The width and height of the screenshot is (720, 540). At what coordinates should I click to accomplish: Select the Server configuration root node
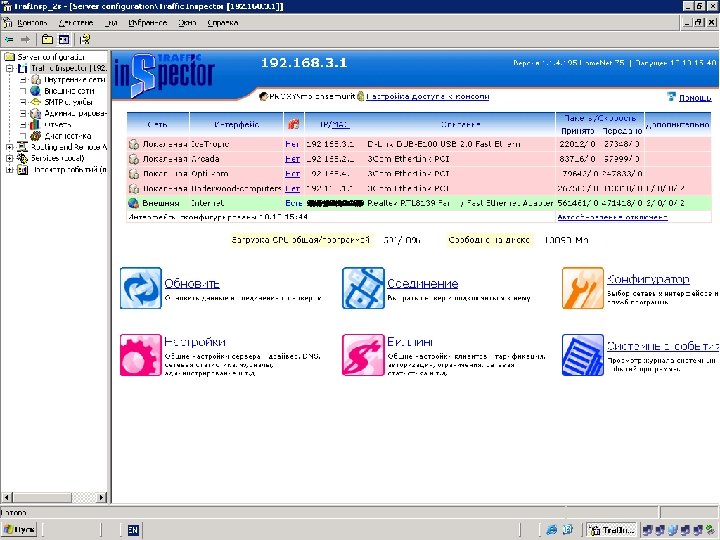point(51,57)
